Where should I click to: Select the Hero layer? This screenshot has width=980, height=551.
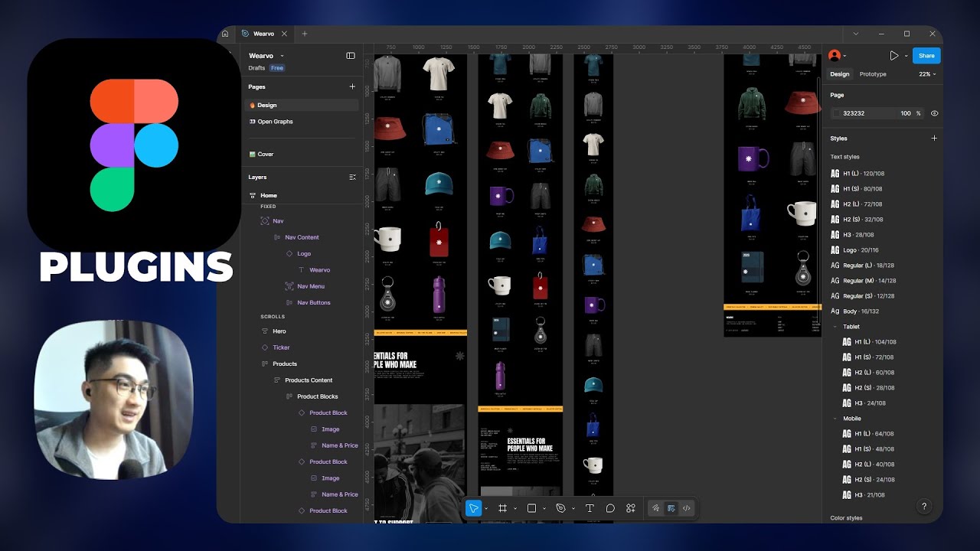tap(279, 331)
